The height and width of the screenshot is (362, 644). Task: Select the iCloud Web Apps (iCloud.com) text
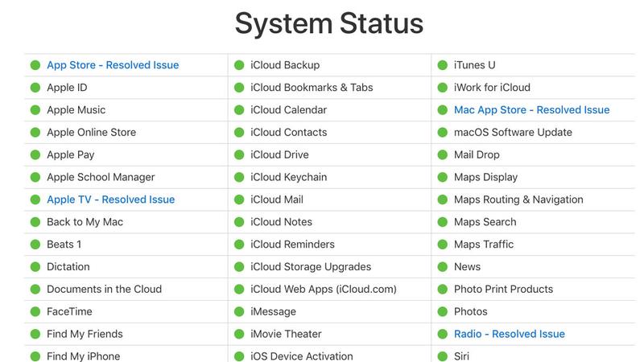[x=324, y=289]
